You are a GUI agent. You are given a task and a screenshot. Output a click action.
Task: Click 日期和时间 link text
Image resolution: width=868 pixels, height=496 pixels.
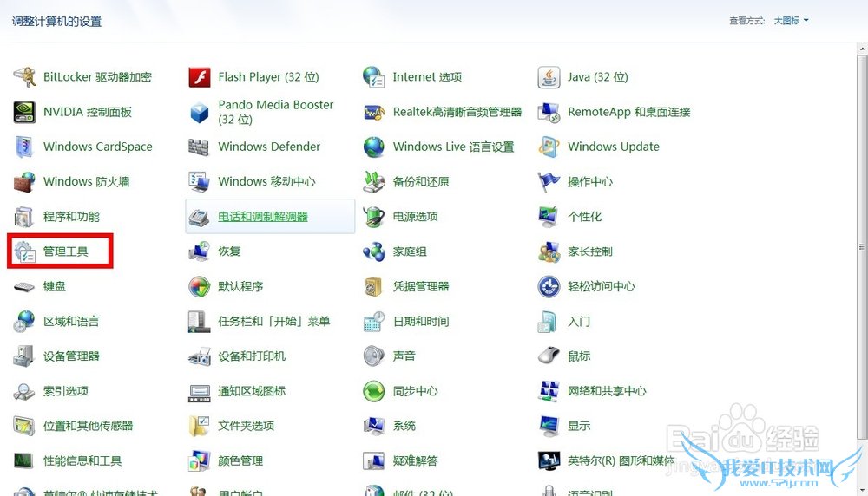[421, 321]
